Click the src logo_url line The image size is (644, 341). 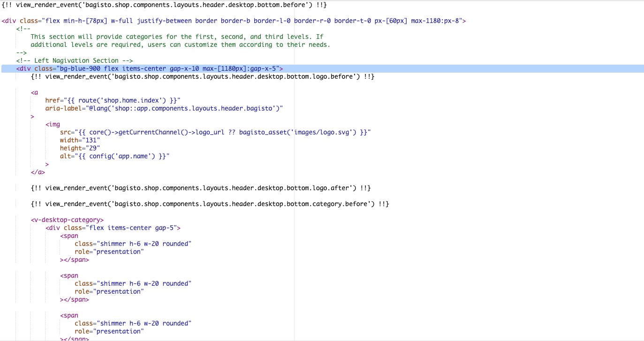pos(215,132)
